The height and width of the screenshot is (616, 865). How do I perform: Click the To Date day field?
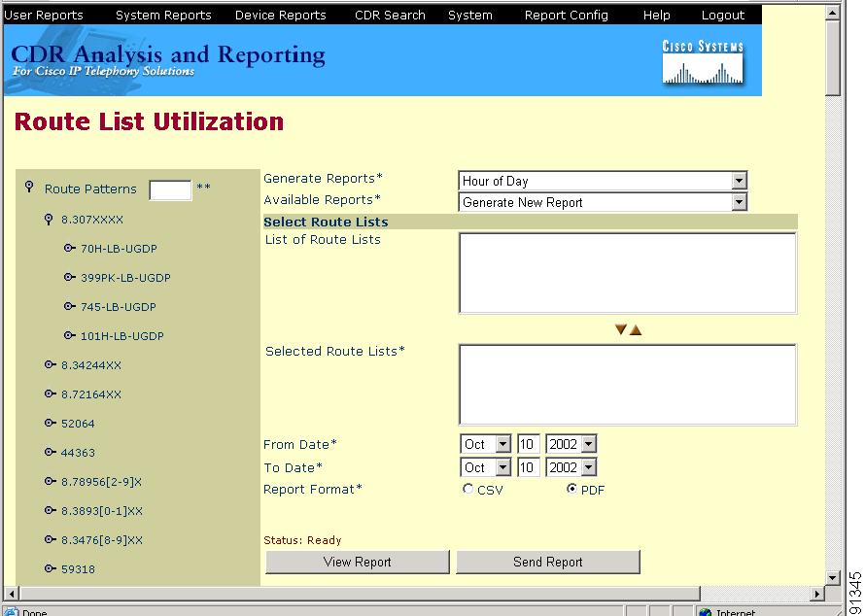(528, 467)
